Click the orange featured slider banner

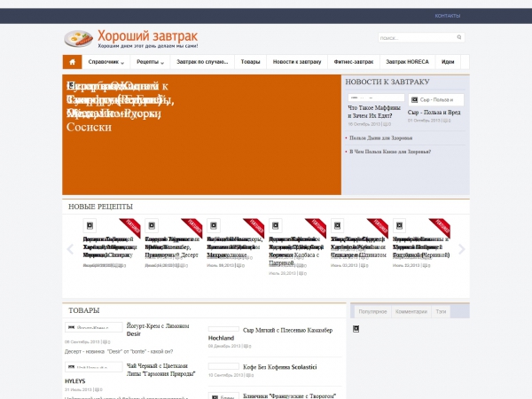[201, 135]
